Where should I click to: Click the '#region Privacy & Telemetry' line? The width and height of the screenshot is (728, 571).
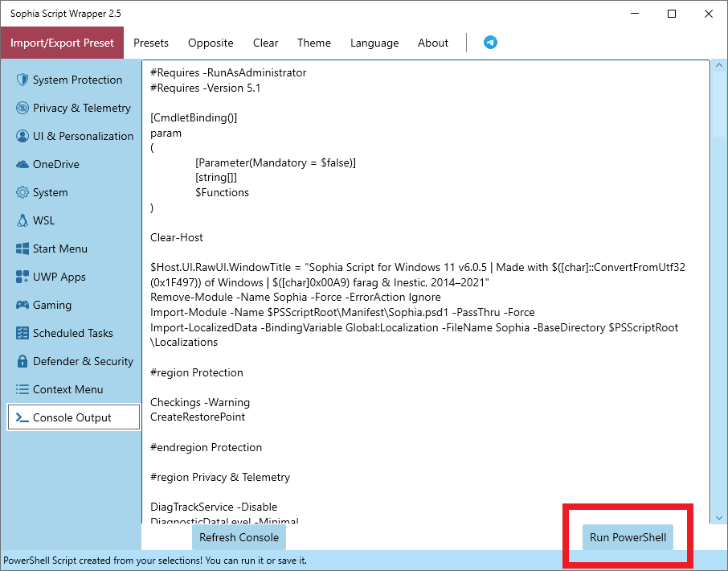tap(220, 477)
